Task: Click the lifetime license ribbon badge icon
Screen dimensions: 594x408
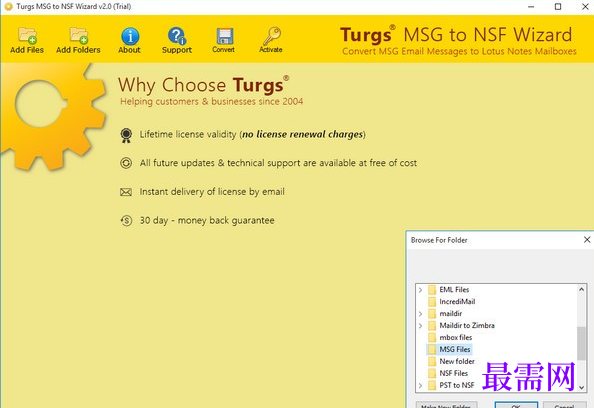Action: coord(126,135)
